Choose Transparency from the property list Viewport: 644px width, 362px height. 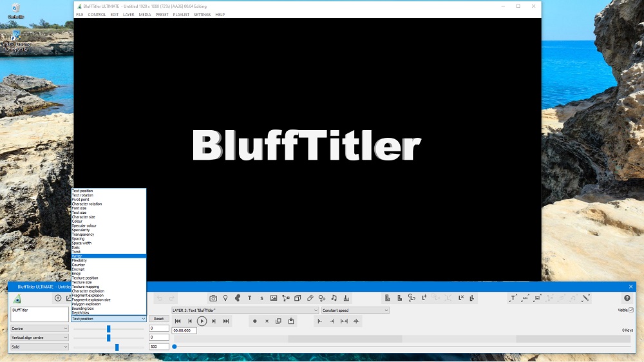pyautogui.click(x=109, y=234)
